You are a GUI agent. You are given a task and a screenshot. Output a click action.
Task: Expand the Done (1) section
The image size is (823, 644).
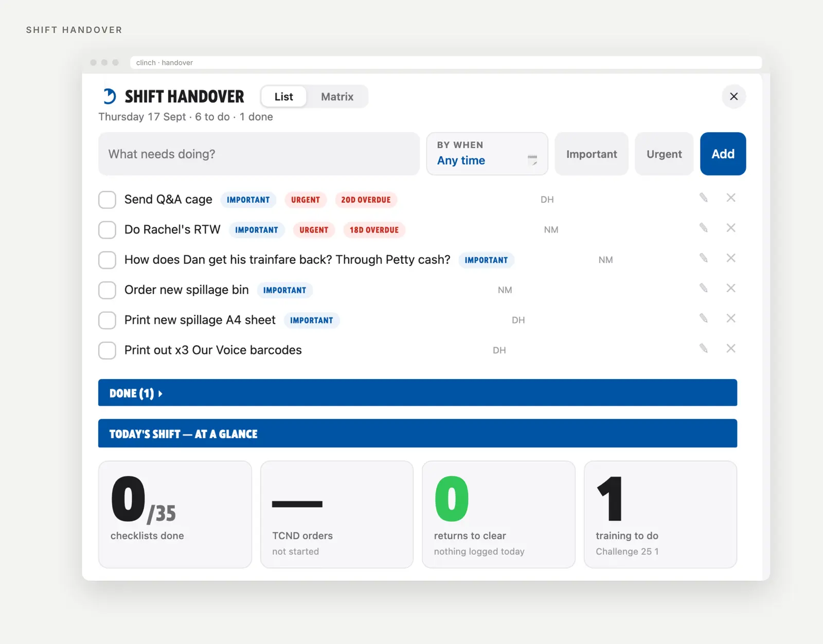coord(418,393)
